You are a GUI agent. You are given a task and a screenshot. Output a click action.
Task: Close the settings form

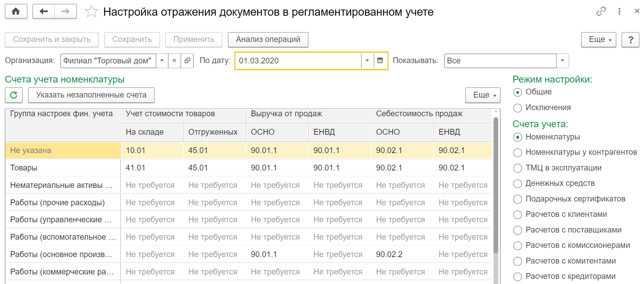point(637,11)
